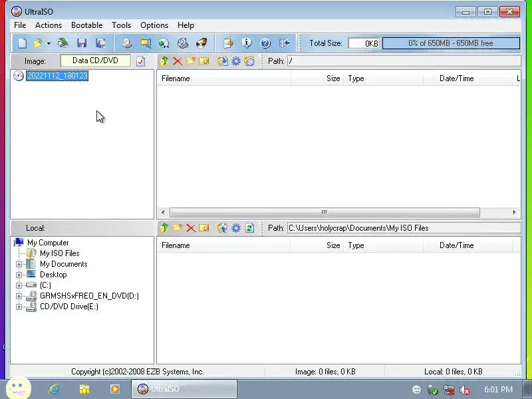Expand the CD/DVD Drive(E:) node
The width and height of the screenshot is (532, 399).
tap(19, 307)
